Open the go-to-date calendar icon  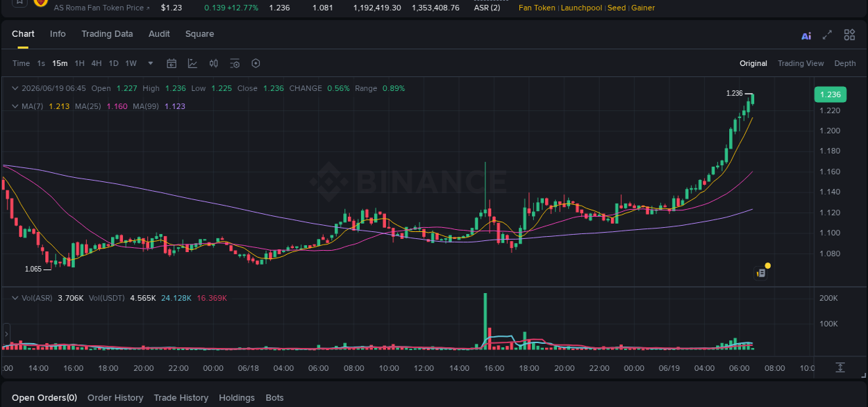(x=172, y=63)
